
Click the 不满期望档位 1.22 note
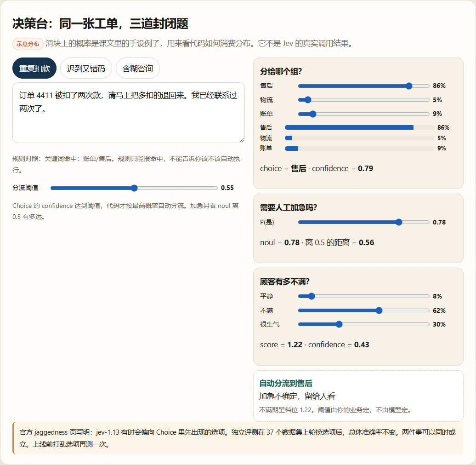[x=335, y=410]
